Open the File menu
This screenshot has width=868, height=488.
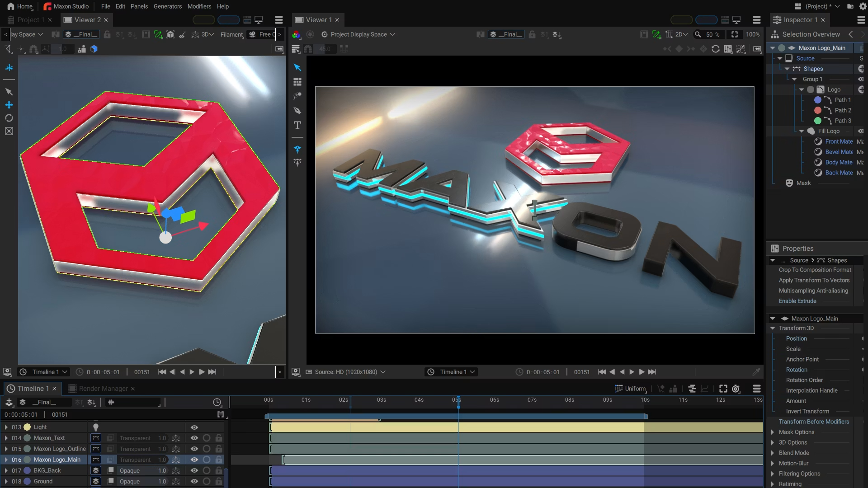click(x=106, y=6)
